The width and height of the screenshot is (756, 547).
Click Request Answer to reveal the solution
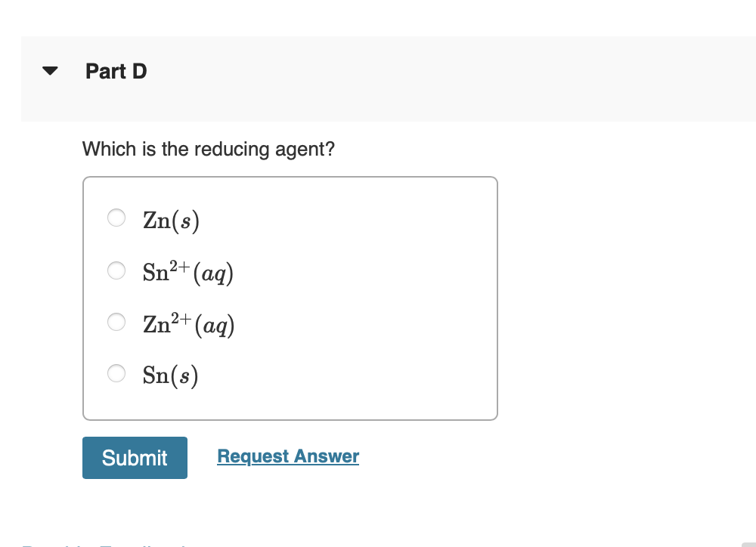(x=287, y=456)
